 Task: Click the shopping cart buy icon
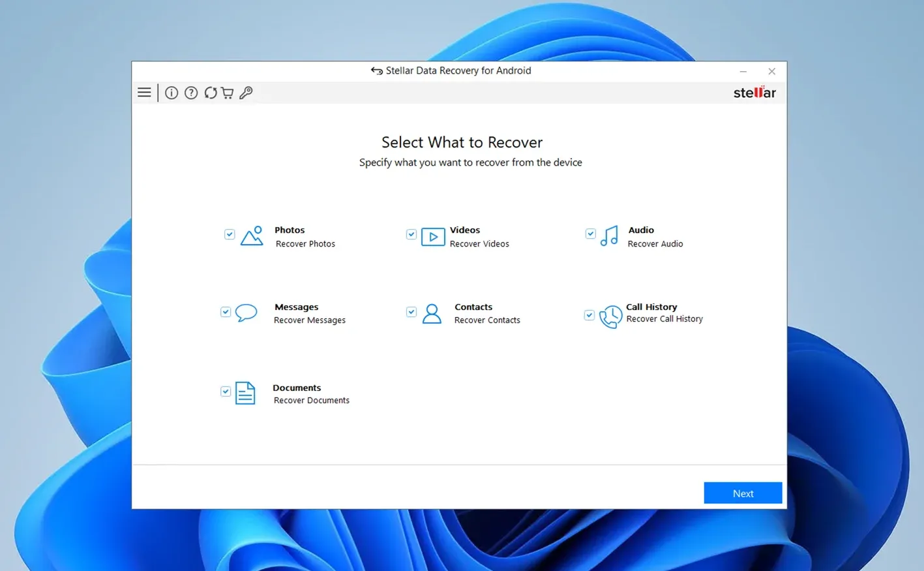pos(227,93)
